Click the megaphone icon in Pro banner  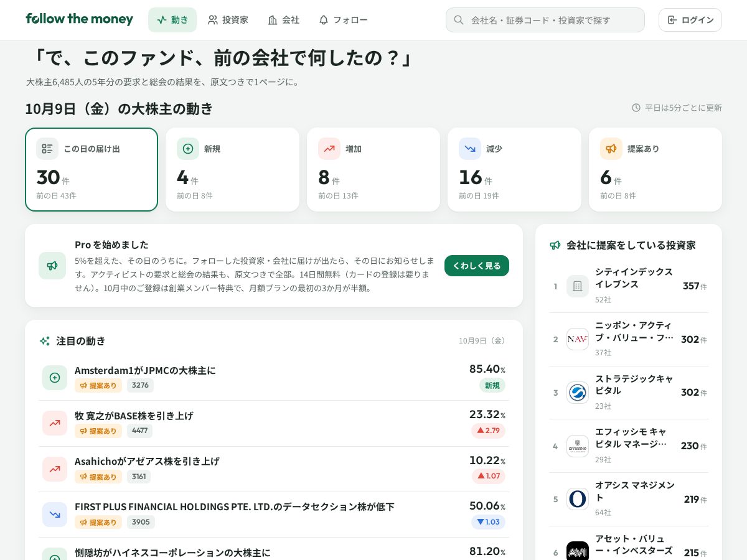pos(52,266)
